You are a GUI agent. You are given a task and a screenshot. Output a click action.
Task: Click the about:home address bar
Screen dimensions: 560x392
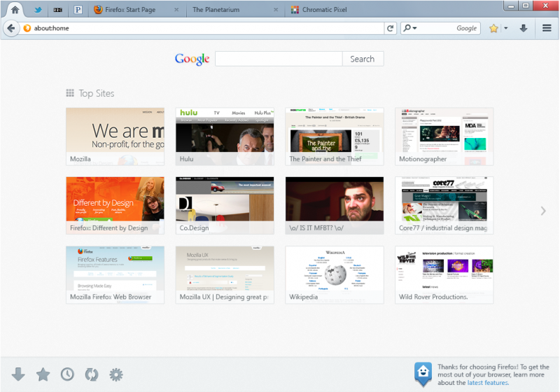pos(202,28)
